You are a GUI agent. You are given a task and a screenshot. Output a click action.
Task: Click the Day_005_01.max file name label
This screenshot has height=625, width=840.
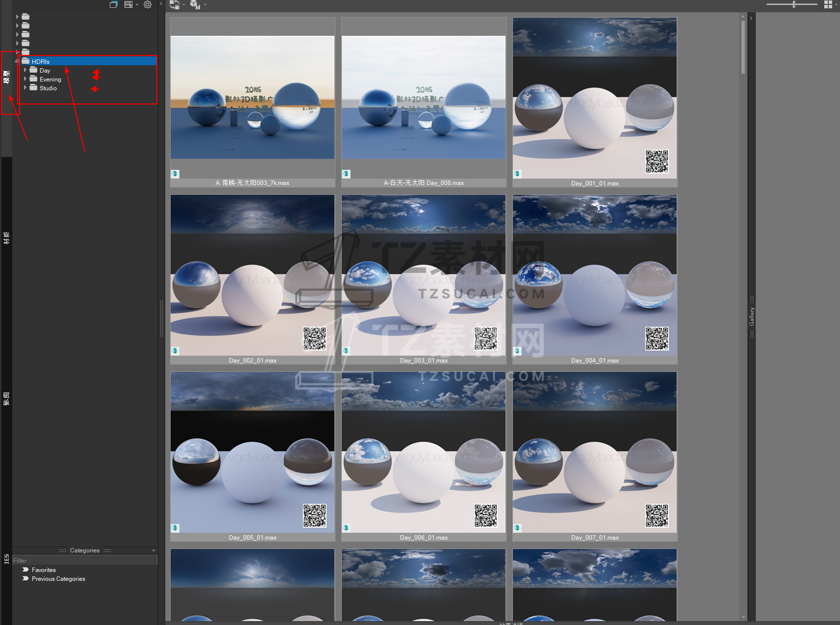[253, 538]
